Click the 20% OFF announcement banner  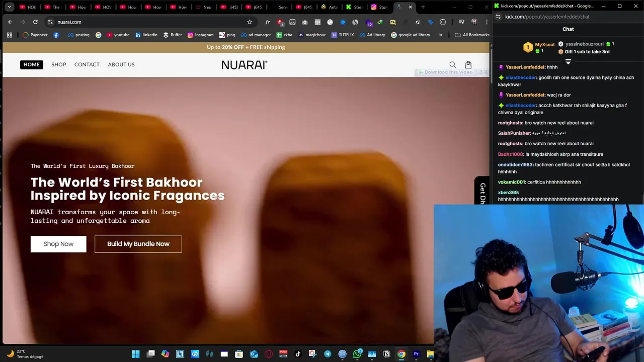coord(246,47)
